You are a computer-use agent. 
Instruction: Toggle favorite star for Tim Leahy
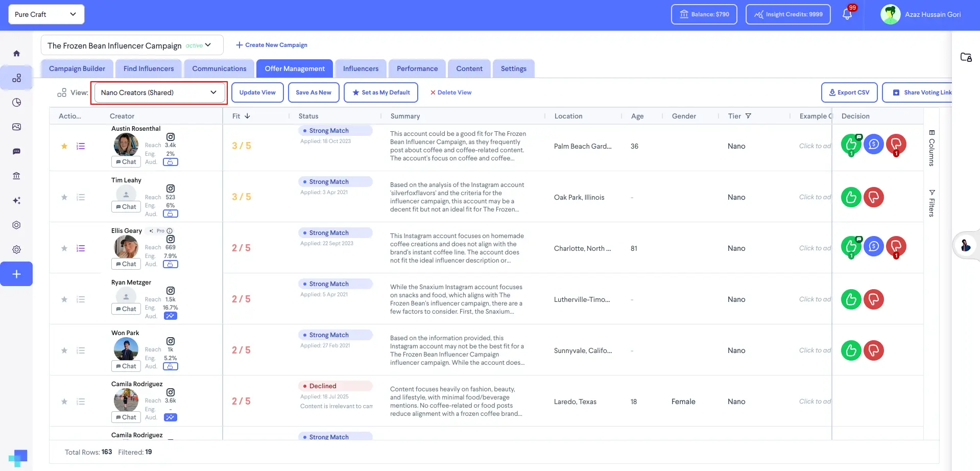click(64, 197)
